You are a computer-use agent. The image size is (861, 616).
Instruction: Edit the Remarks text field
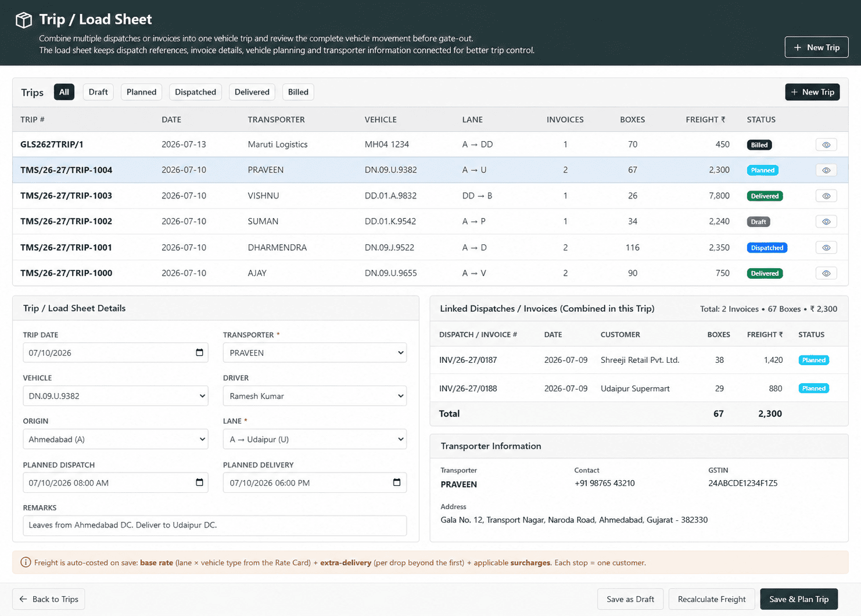tap(215, 525)
